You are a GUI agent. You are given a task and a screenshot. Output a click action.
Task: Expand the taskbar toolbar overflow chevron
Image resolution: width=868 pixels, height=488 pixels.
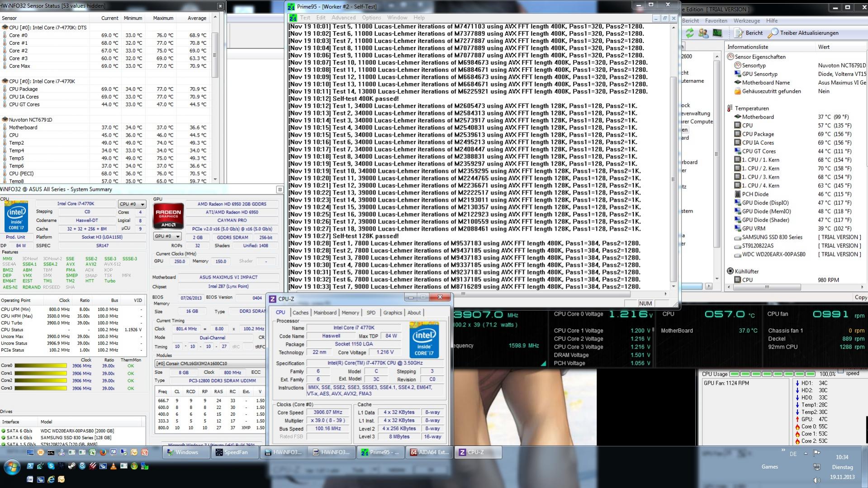(783, 450)
